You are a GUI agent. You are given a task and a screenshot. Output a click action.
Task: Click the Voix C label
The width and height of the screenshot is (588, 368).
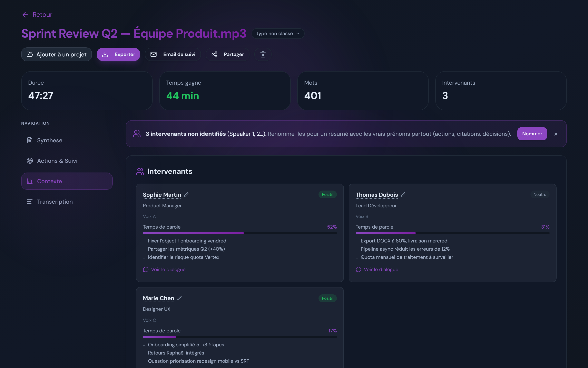click(149, 320)
